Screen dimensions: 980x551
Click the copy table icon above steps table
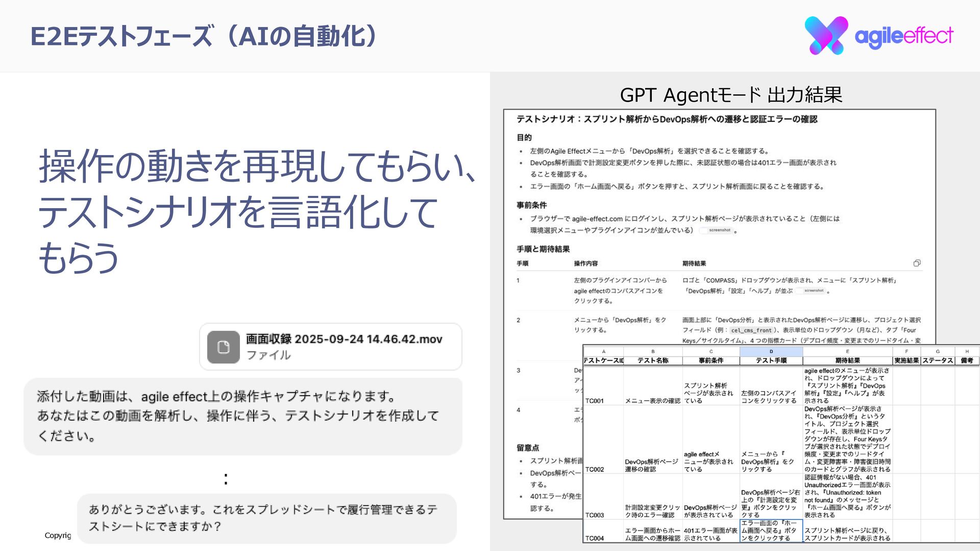tap(917, 263)
